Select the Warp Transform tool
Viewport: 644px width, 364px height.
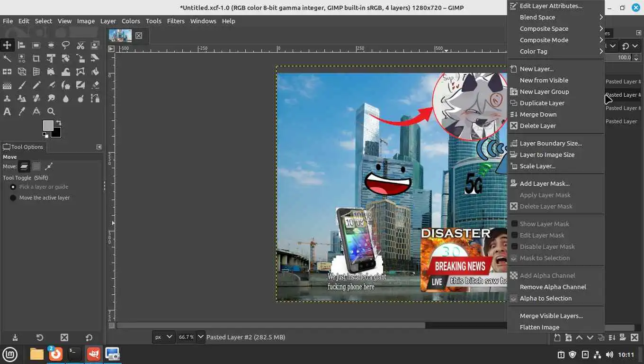66,72
